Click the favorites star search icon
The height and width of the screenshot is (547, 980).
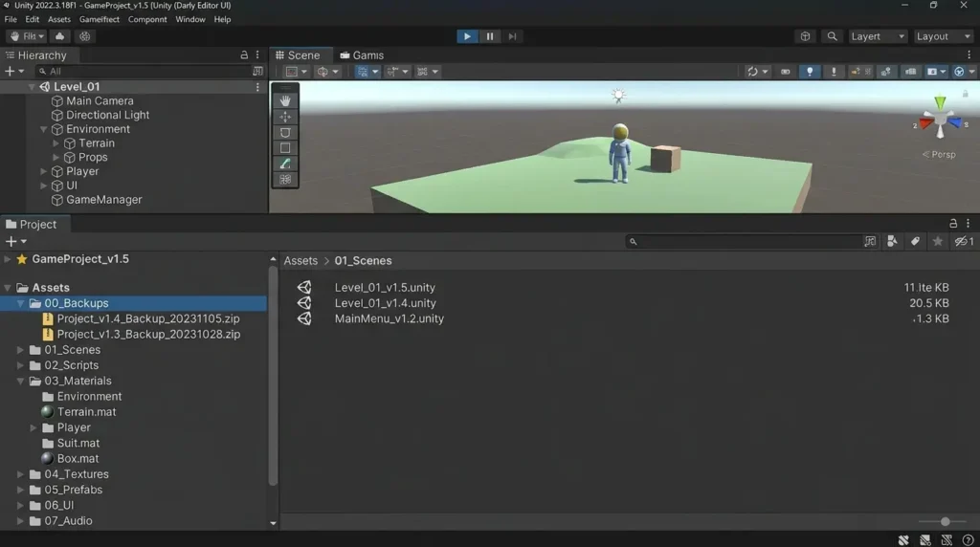(x=938, y=241)
